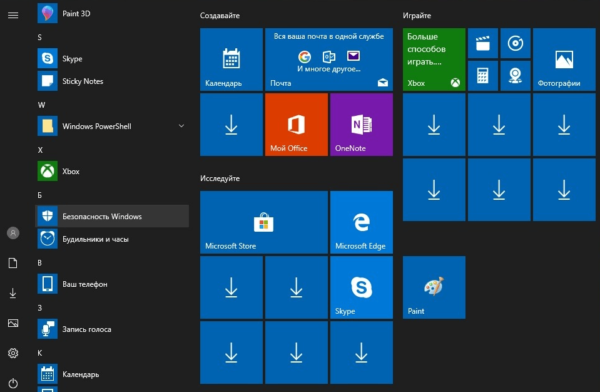Jump to letter W group header

[41, 105]
